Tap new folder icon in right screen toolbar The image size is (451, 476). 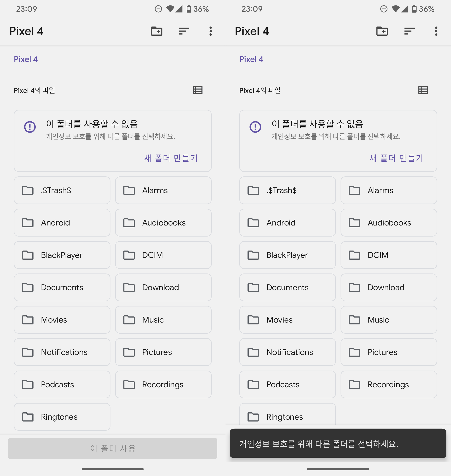click(x=382, y=31)
